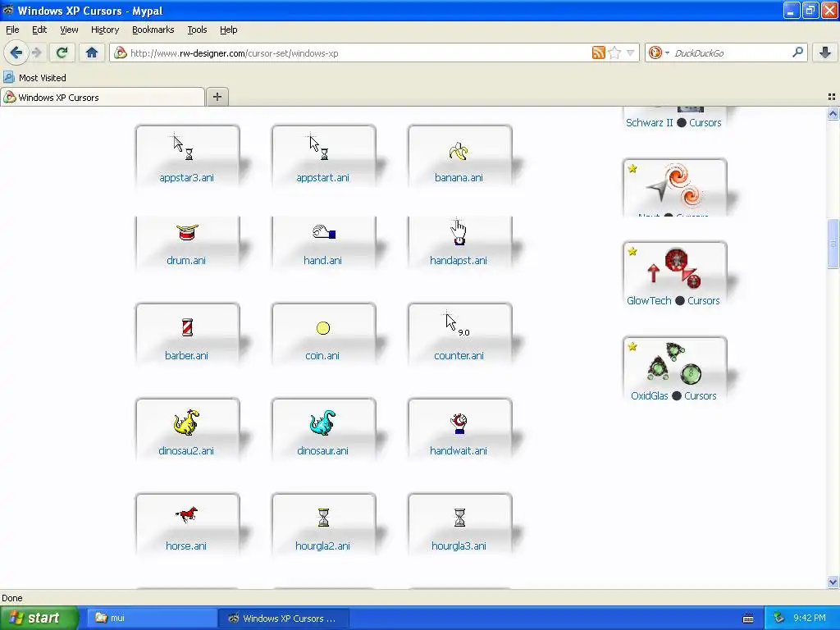Image resolution: width=840 pixels, height=630 pixels.
Task: Open the coin.ani link
Action: 322,355
